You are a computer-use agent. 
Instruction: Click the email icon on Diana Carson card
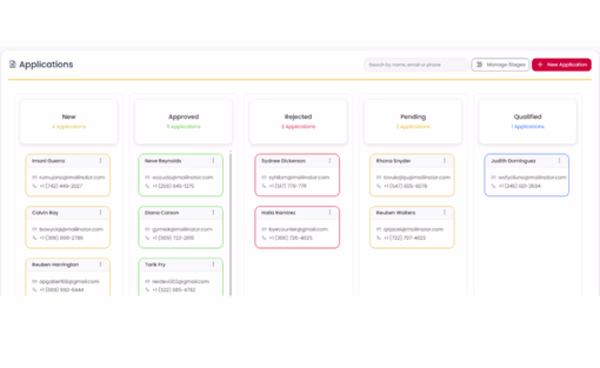[x=147, y=230]
